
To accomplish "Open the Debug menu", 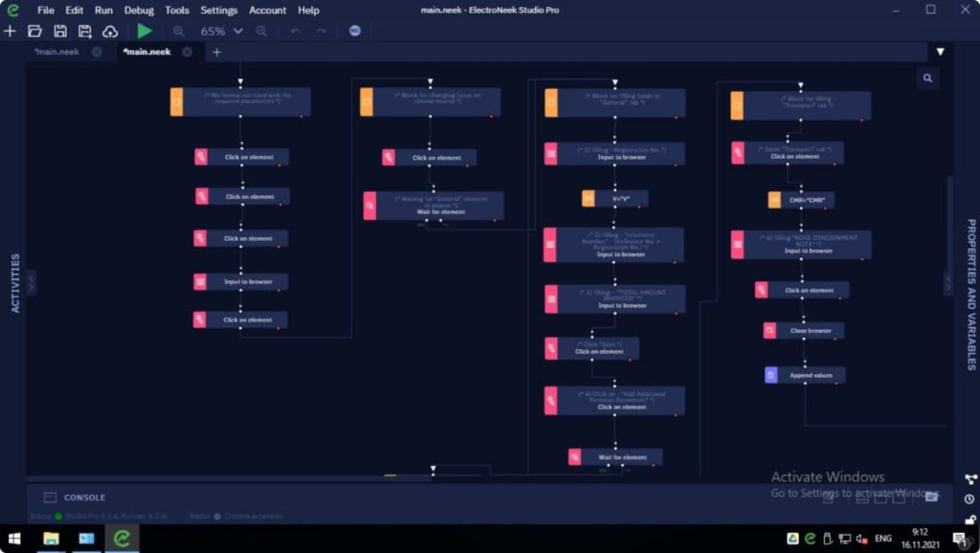I will pos(139,10).
